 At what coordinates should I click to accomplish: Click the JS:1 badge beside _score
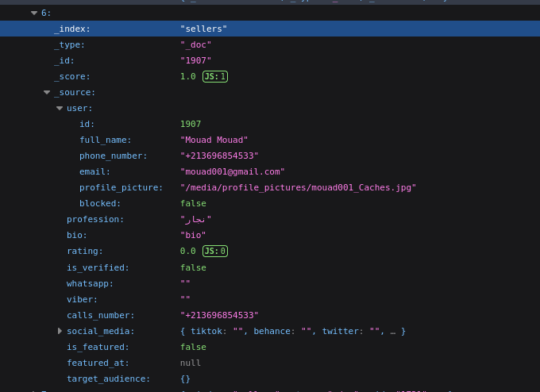tap(215, 76)
